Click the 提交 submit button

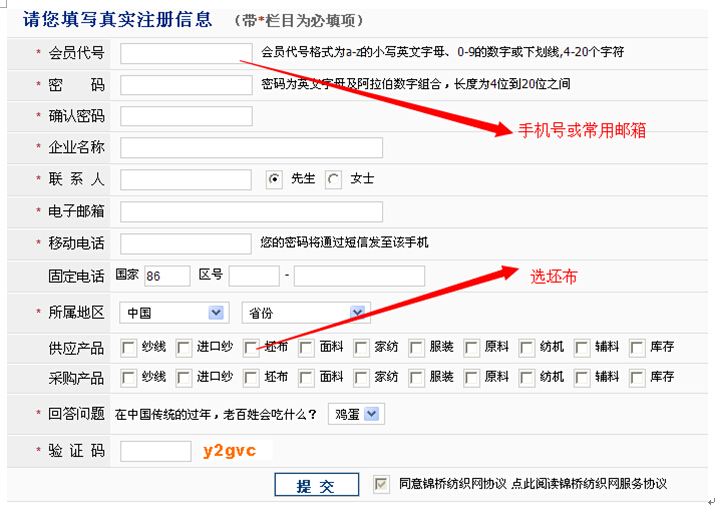[x=316, y=485]
